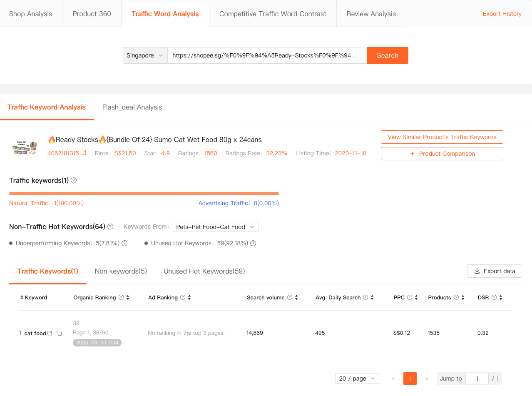Click the Export data button
Image resolution: width=532 pixels, height=396 pixels.
coord(494,271)
